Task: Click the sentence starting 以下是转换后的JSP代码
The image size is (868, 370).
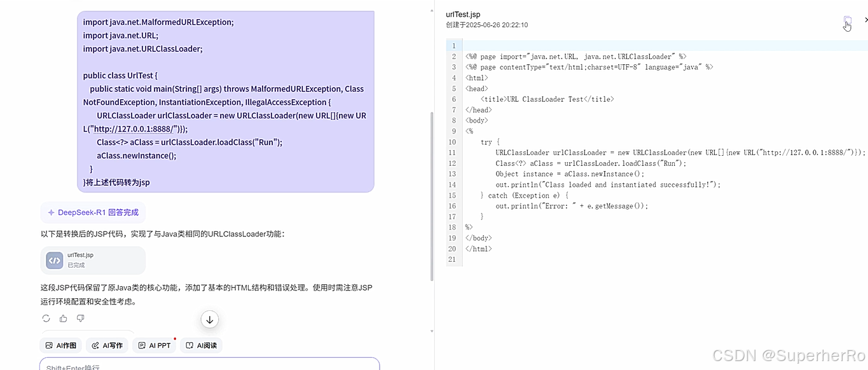Action: click(163, 234)
